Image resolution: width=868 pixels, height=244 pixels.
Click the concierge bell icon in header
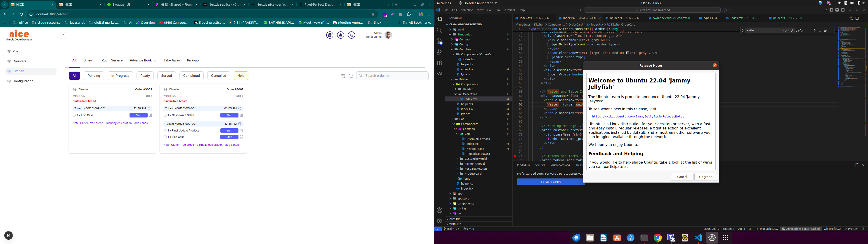coord(341,35)
